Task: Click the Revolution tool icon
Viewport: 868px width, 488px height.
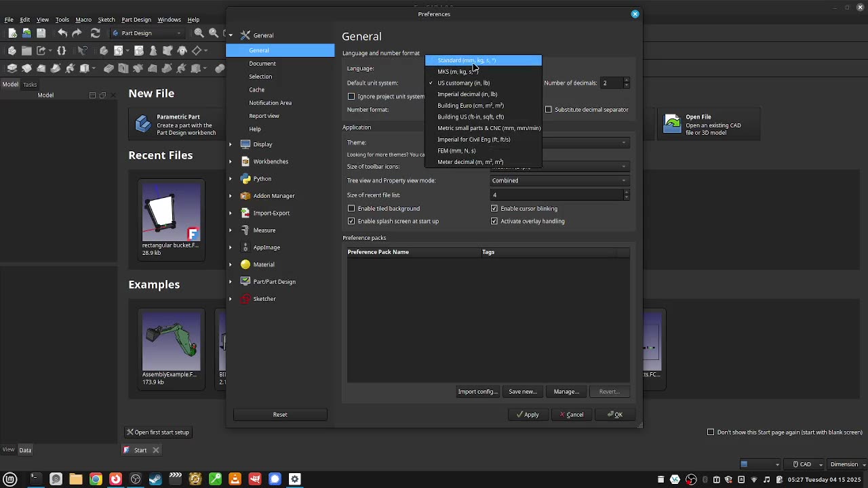Action: pyautogui.click(x=26, y=68)
